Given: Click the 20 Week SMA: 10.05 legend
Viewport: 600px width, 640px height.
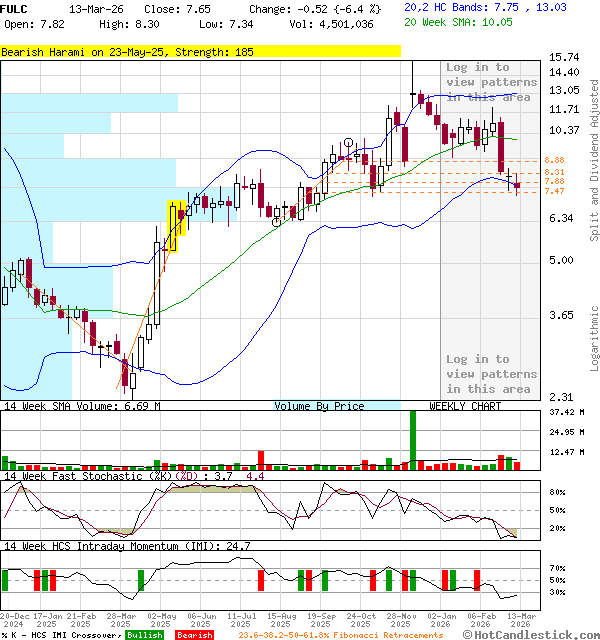Looking at the screenshot, I should (472, 21).
